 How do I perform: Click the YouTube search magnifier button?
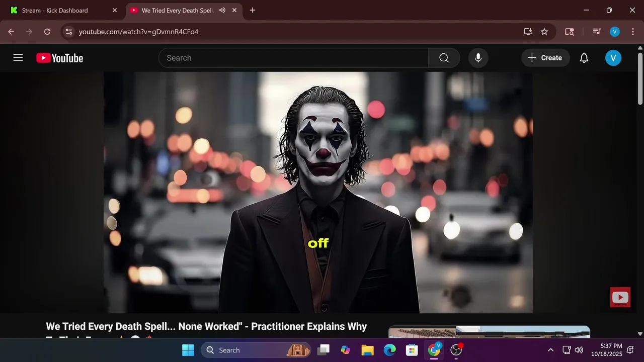click(444, 58)
